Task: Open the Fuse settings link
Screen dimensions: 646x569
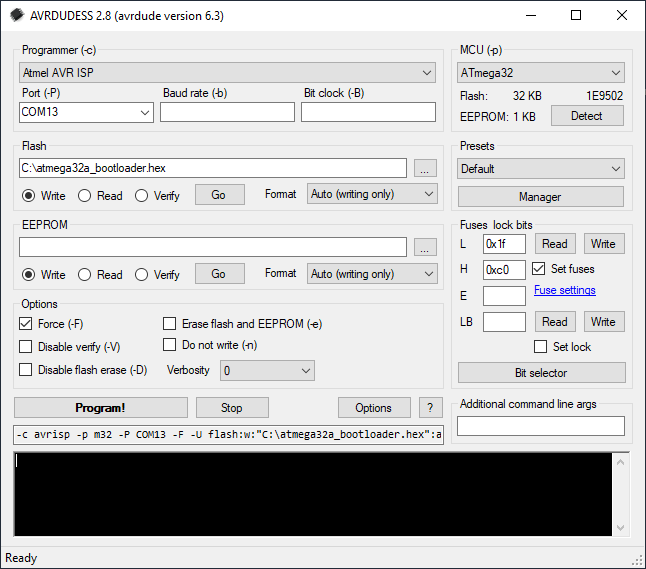Action: (x=565, y=290)
